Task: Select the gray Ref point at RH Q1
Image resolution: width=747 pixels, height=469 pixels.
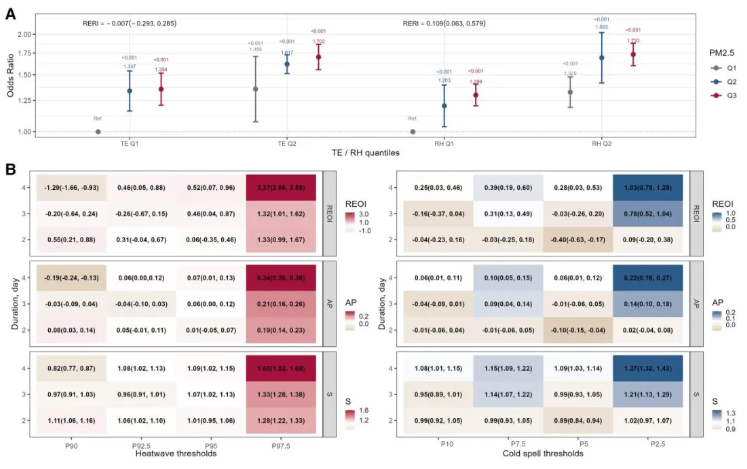Action: [413, 131]
